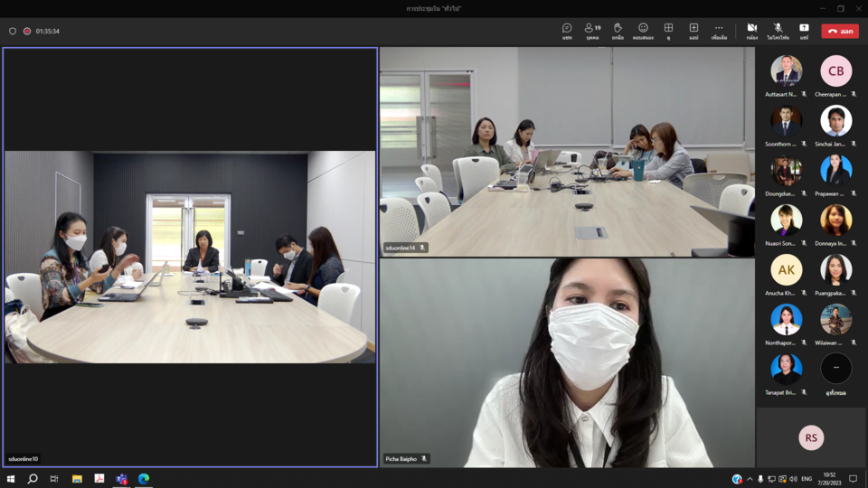Show hidden system tray icons
The width and height of the screenshot is (868, 488).
750,479
